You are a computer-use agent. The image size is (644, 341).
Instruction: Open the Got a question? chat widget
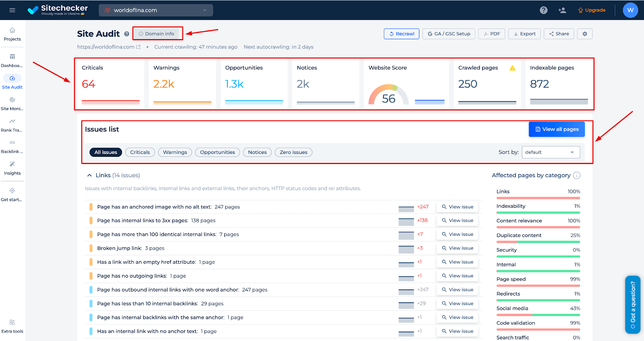[x=633, y=305]
